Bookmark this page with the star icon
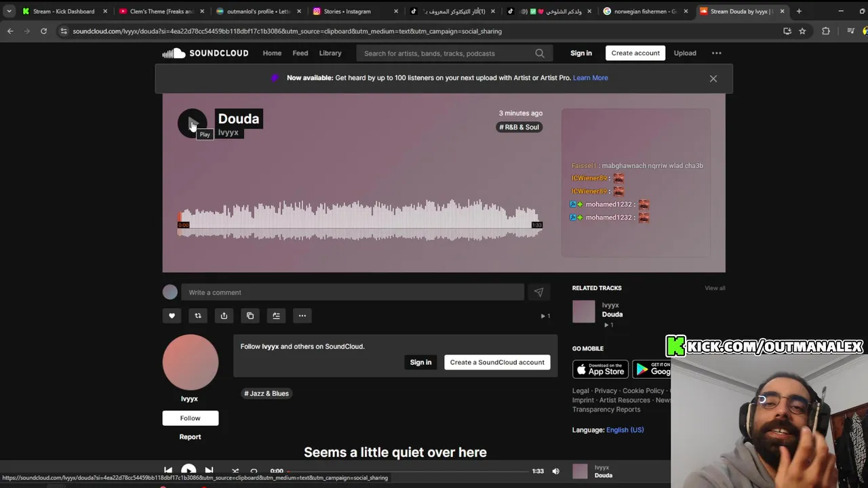The image size is (868, 488). tap(802, 31)
